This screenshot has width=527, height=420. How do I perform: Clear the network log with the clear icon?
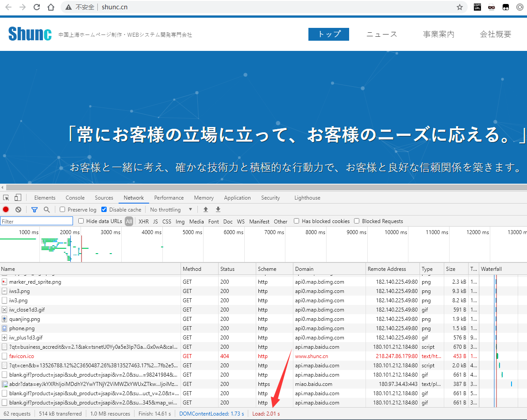coord(18,209)
